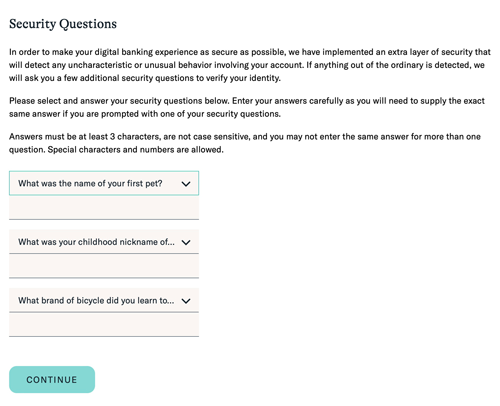Expand the 'What was your childhood nickname of...' dropdown
This screenshot has width=500, height=406.
[104, 241]
